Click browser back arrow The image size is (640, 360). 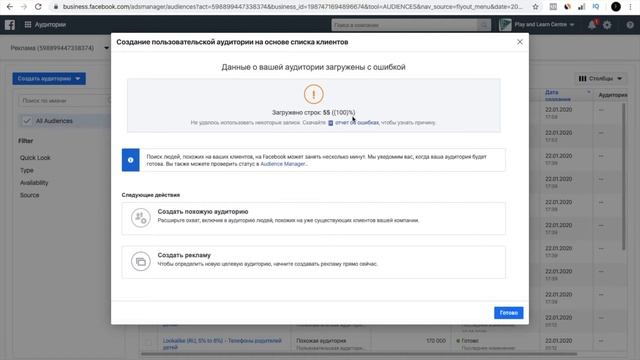(x=9, y=7)
